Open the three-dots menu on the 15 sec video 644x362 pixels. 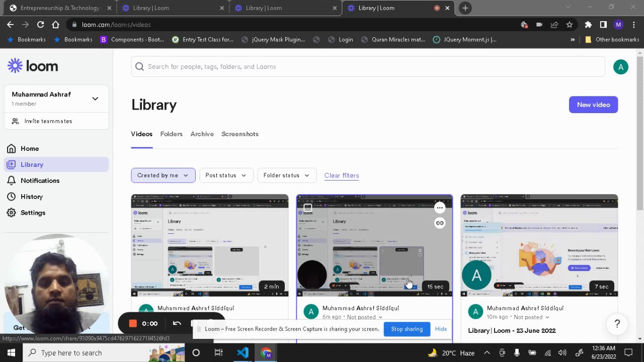(x=440, y=208)
